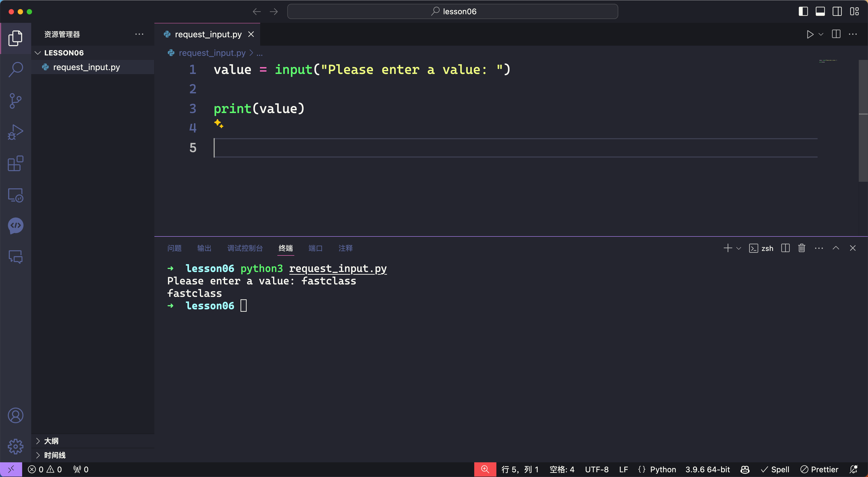Open editor more actions ellipsis
The width and height of the screenshot is (868, 477).
pyautogui.click(x=853, y=34)
